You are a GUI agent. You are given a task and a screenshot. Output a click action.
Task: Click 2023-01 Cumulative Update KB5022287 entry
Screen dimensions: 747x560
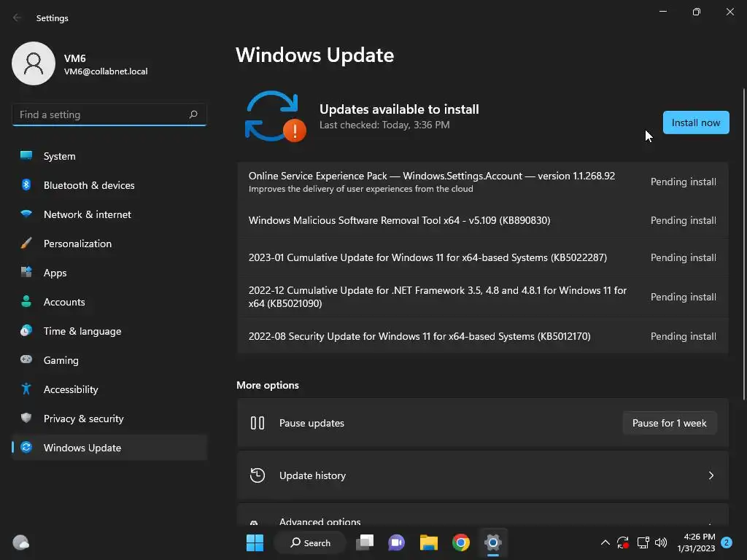coord(483,257)
